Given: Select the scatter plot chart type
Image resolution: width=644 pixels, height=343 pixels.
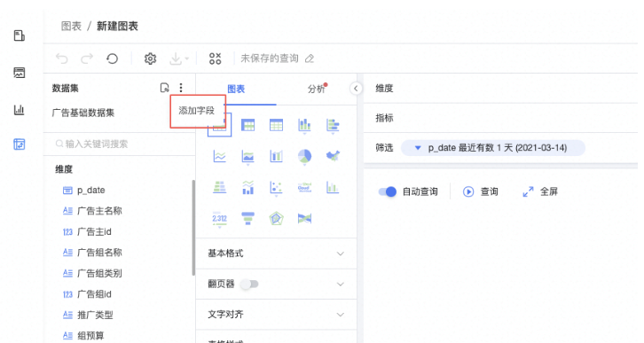Looking at the screenshot, I should pos(276,188).
